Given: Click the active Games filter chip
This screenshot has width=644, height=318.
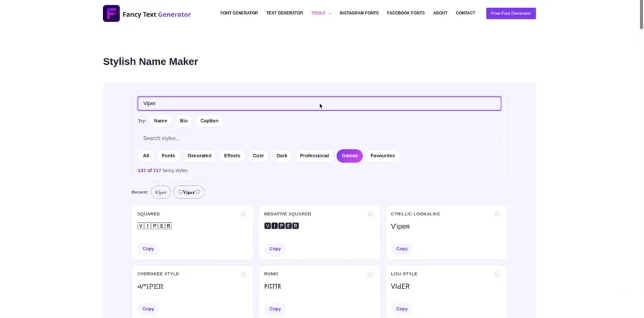Looking at the screenshot, I should (350, 156).
